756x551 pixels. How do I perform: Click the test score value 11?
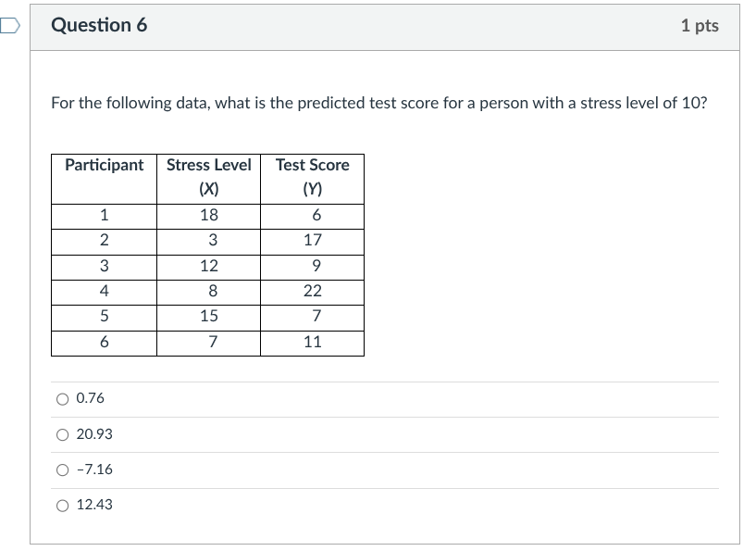pos(311,341)
